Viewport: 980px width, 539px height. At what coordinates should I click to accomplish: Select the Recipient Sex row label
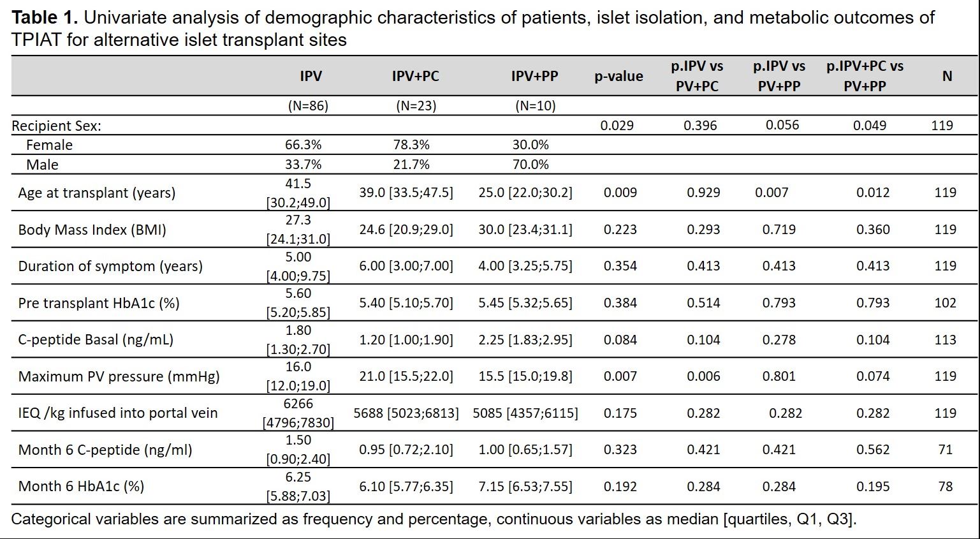pos(56,126)
